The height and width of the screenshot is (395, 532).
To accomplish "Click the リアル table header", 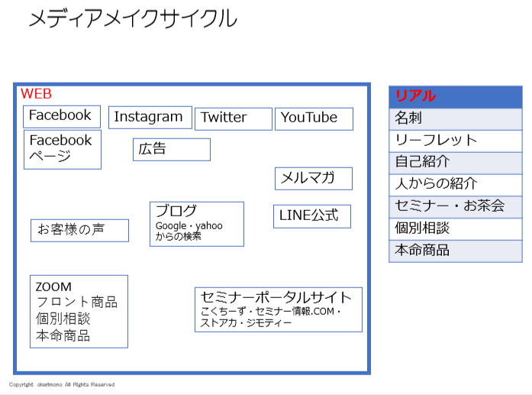I will pos(455,96).
